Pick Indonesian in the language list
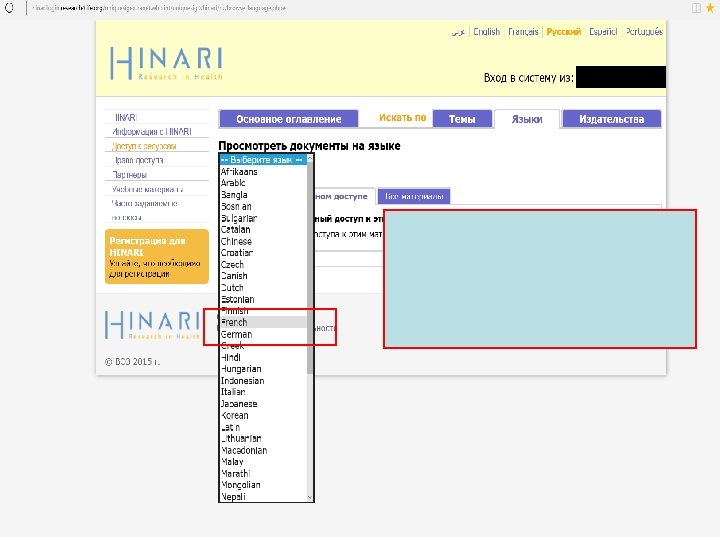This screenshot has height=540, width=720. pyautogui.click(x=263, y=381)
